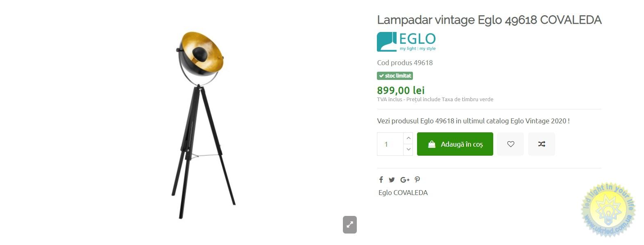This screenshot has width=644, height=245.
Task: Decrease quantity with the down arrow
Action: coord(408,150)
